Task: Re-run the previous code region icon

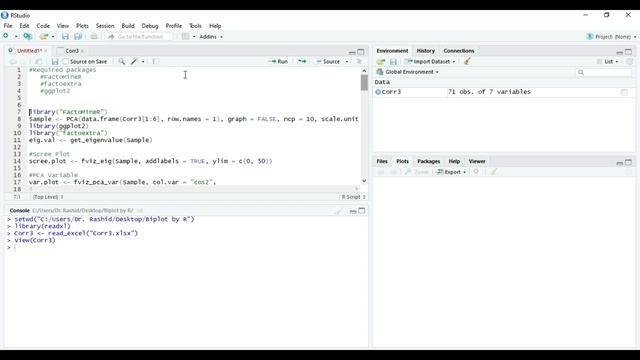Action: tap(302, 61)
